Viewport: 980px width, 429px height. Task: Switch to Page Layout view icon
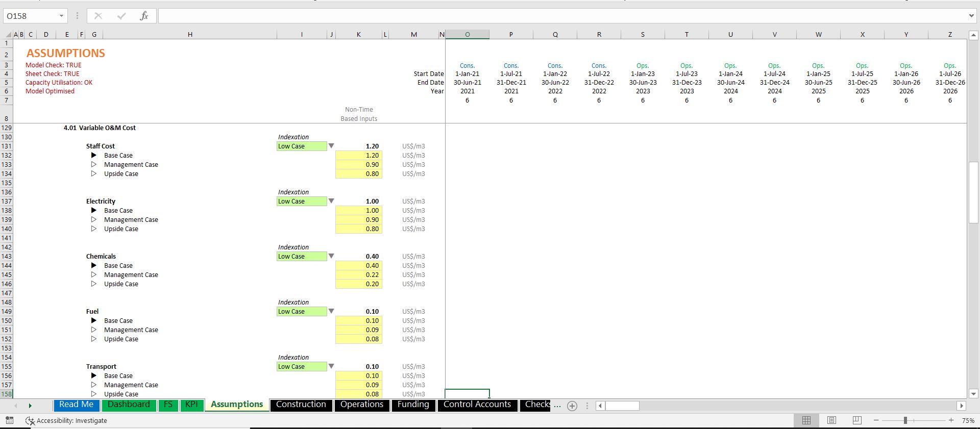click(831, 420)
